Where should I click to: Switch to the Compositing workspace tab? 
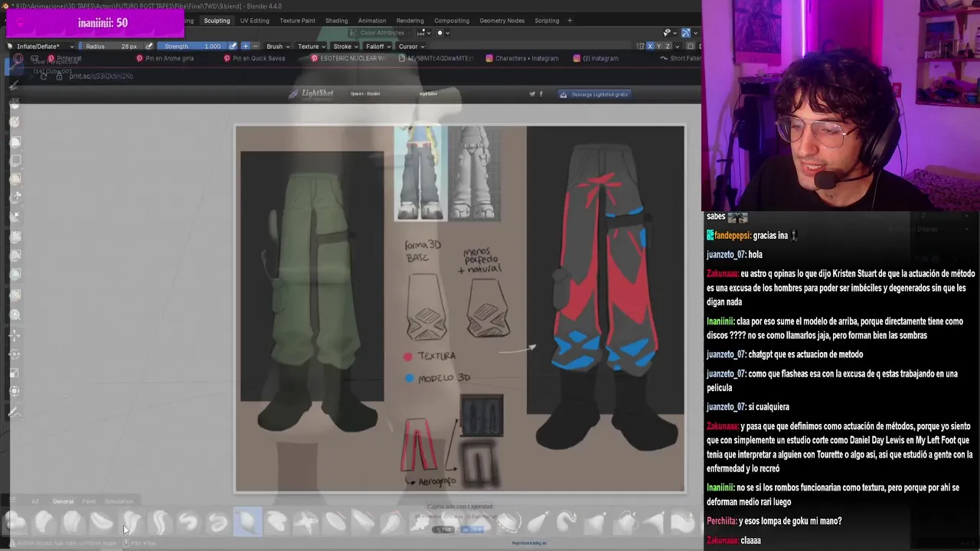452,21
